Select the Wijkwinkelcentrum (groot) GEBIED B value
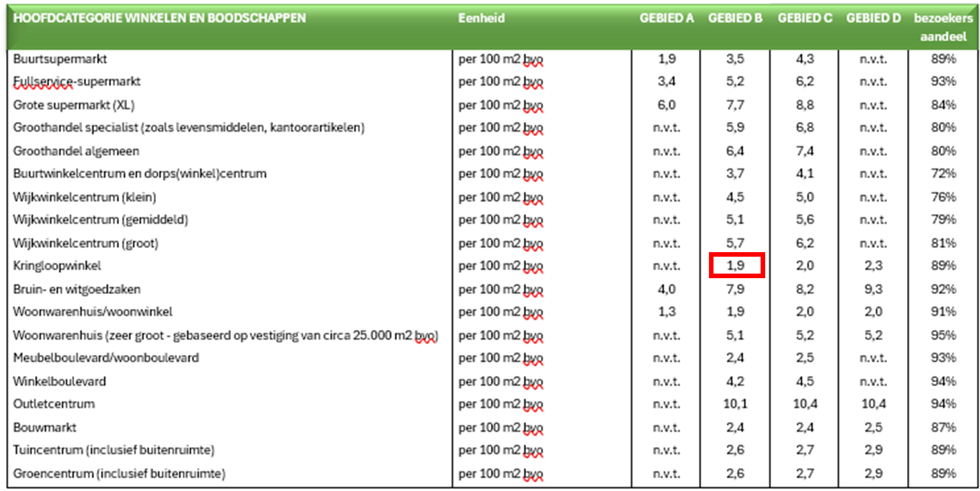This screenshot has height=491, width=980. 735,243
